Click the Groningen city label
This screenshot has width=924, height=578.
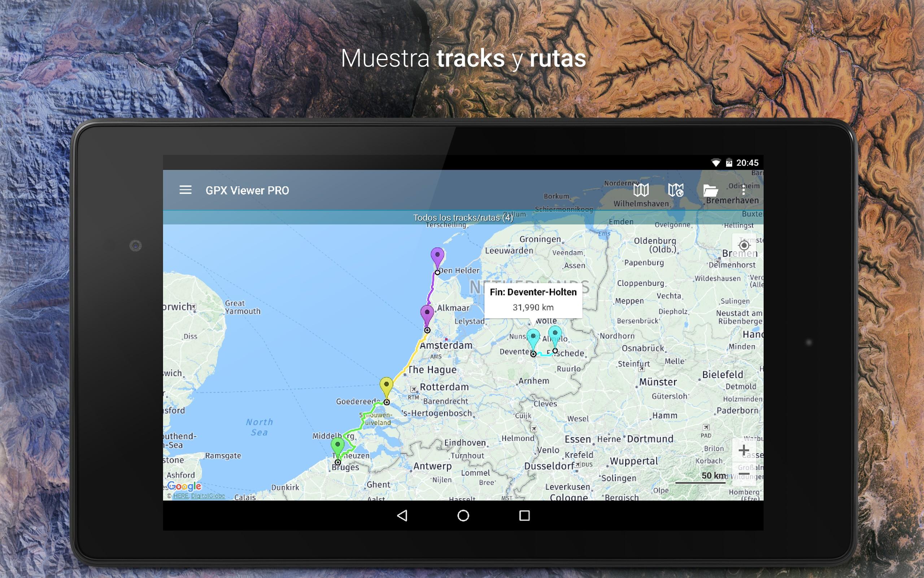coord(540,239)
